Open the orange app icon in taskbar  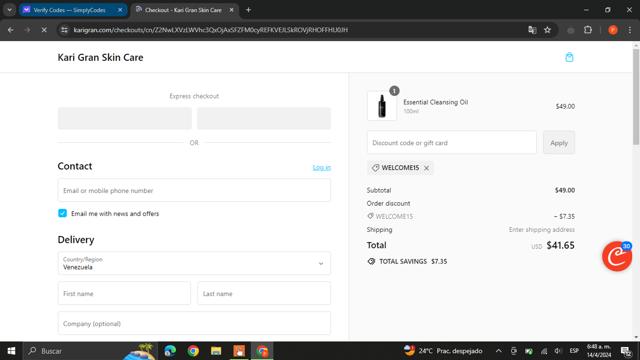239,351
